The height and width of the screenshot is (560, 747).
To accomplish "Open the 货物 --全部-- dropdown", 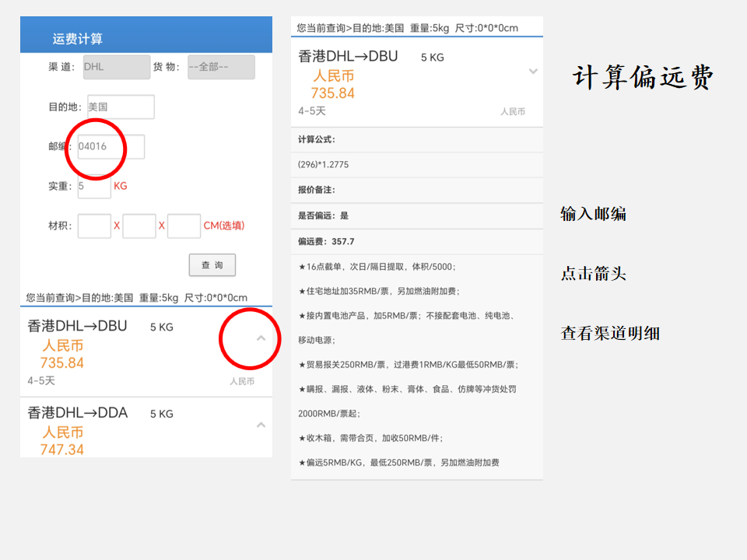I will (x=221, y=67).
